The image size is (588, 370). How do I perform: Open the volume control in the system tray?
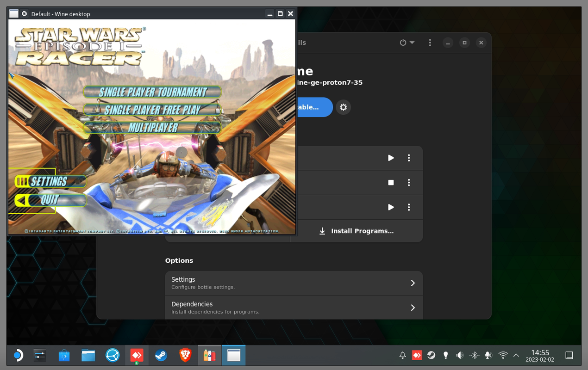[x=460, y=355]
